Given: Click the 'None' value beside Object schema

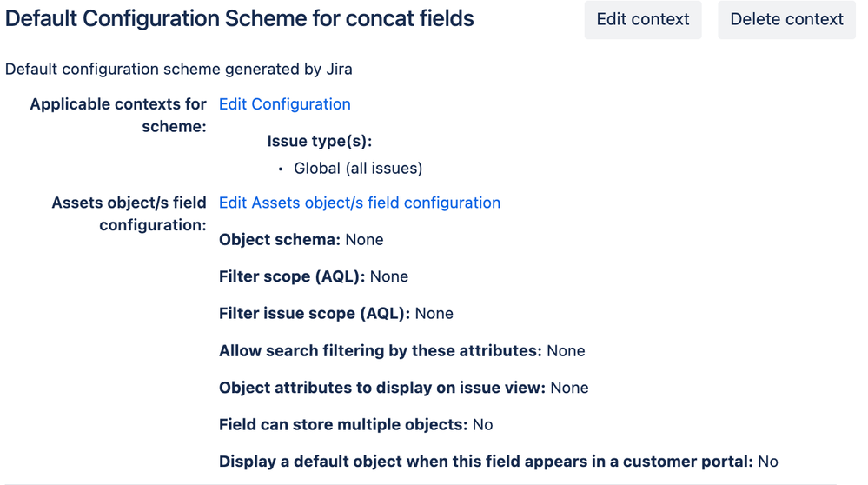Looking at the screenshot, I should click(364, 240).
